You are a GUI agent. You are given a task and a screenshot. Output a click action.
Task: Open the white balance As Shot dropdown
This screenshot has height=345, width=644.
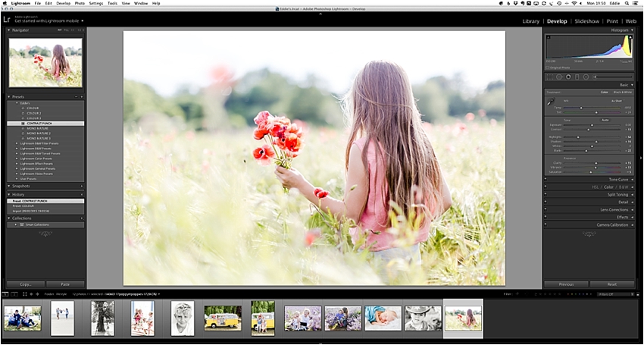click(617, 101)
